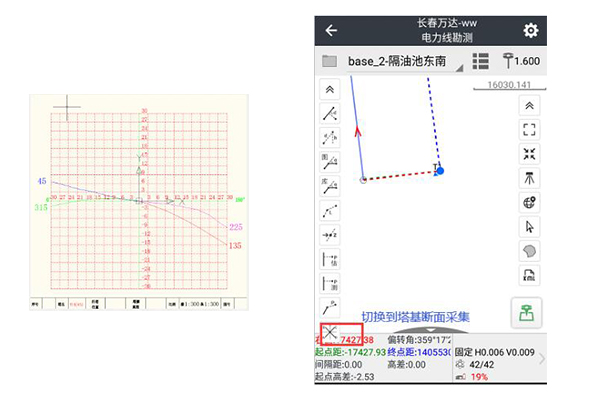
Task: Click the zoom-to-center arrows icon
Action: [x=530, y=153]
